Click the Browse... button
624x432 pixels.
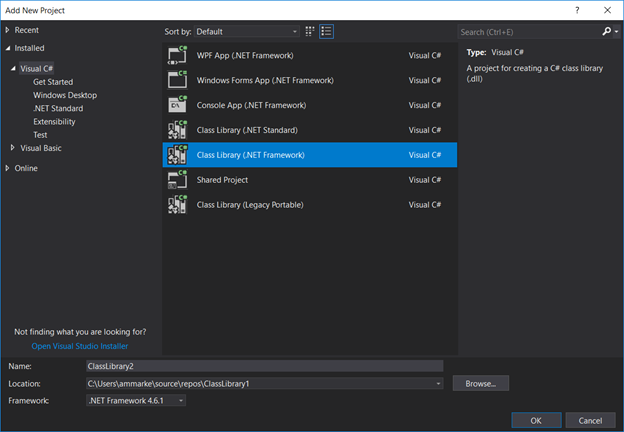coord(480,383)
